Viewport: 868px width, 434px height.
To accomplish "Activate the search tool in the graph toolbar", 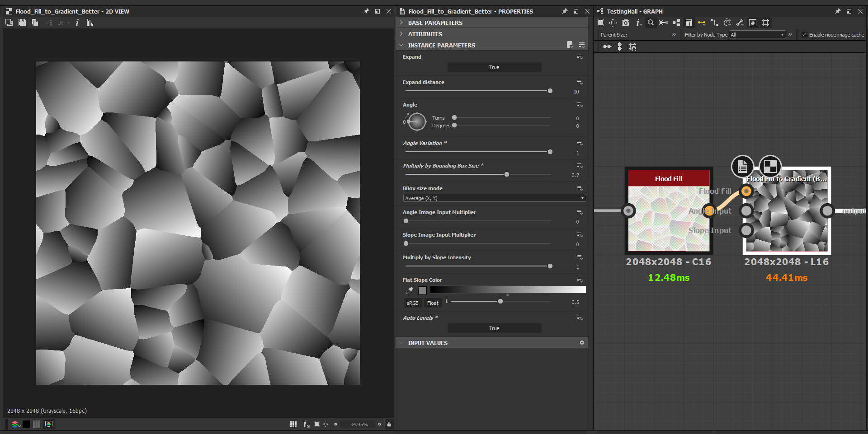I will click(651, 23).
